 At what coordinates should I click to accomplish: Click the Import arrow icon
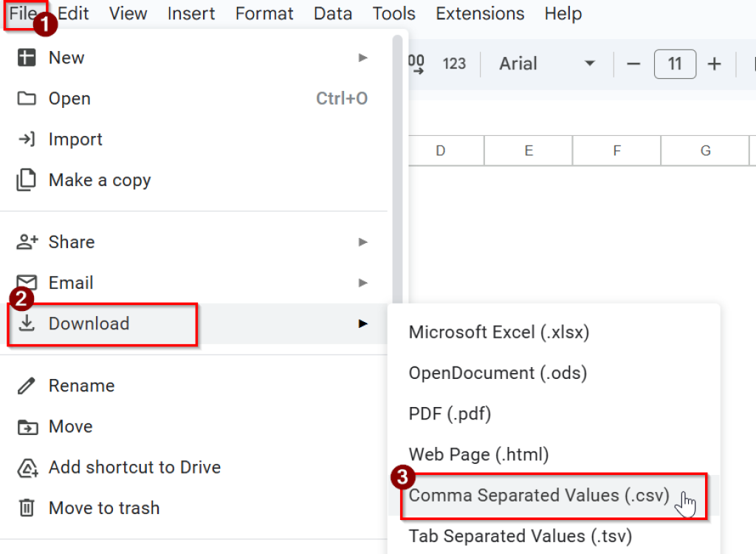pos(27,139)
